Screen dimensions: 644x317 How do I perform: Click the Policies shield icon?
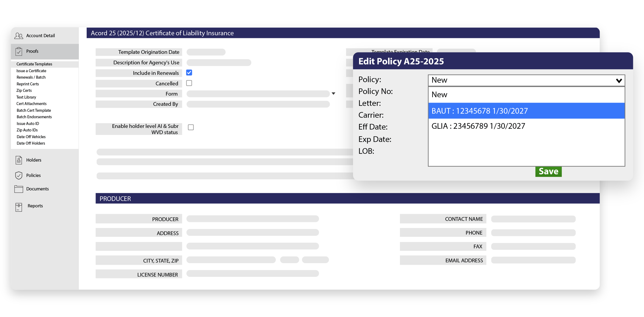tap(19, 175)
